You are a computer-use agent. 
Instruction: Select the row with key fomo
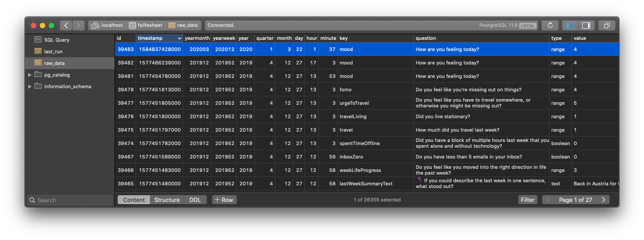tap(367, 90)
